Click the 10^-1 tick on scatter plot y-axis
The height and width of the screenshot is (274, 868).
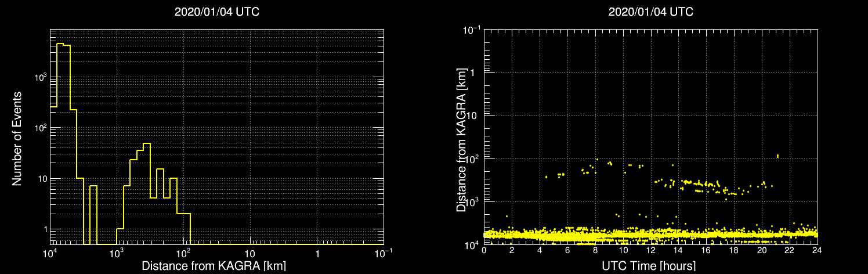click(x=472, y=29)
